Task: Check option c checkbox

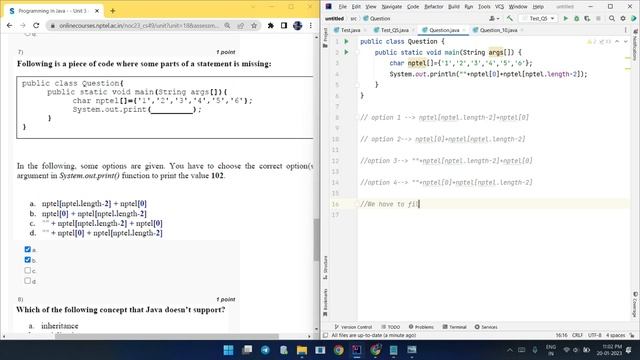Action: tap(27, 270)
